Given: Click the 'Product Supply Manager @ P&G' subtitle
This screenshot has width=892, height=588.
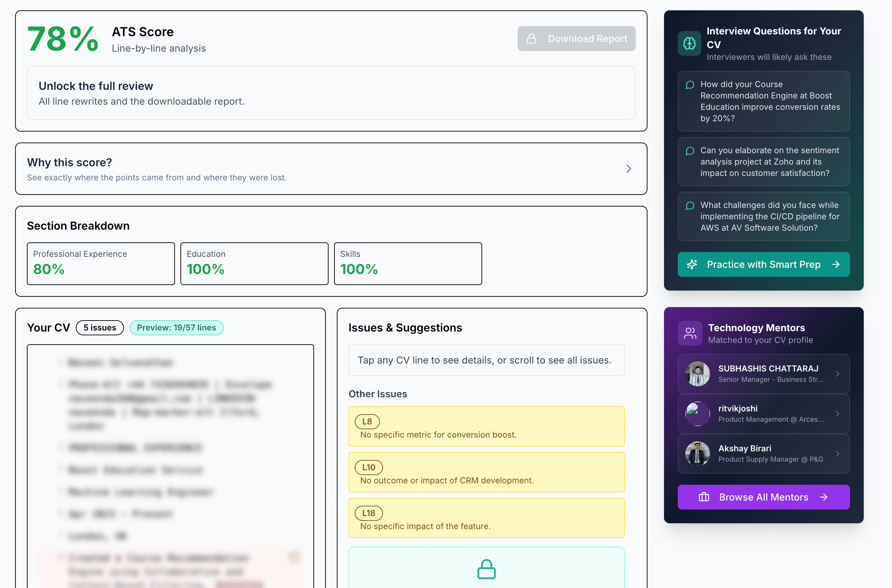Looking at the screenshot, I should pos(770,459).
